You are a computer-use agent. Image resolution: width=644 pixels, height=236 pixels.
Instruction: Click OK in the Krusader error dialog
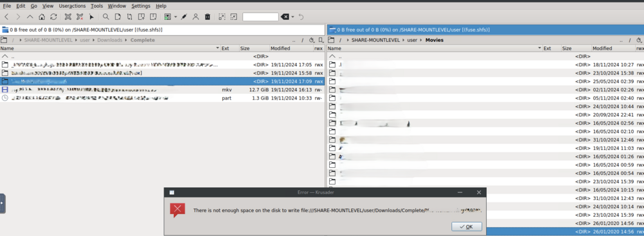point(466,226)
